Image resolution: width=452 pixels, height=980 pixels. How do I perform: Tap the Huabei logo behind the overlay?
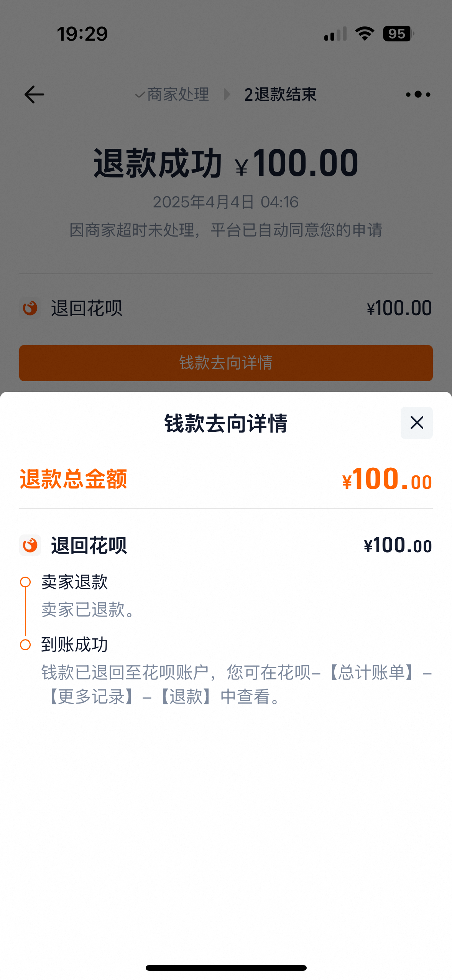tap(30, 308)
